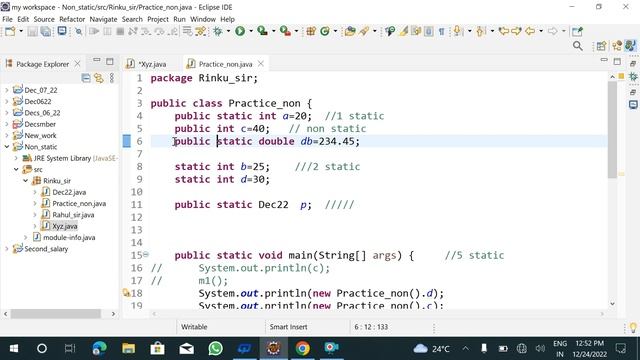Click Collapse All in Package Explorer
Image resolution: width=640 pixels, height=360 pixels.
click(x=86, y=78)
